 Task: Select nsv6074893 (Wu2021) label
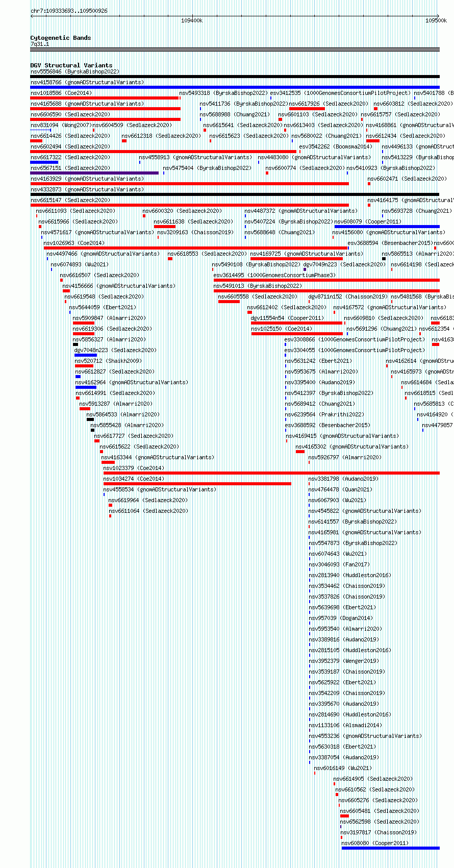point(80,265)
